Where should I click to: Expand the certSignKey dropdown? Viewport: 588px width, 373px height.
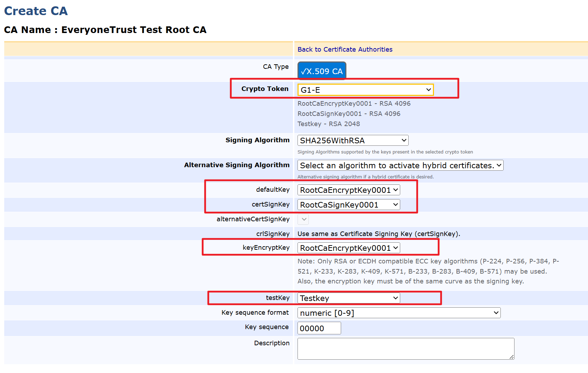pyautogui.click(x=349, y=205)
